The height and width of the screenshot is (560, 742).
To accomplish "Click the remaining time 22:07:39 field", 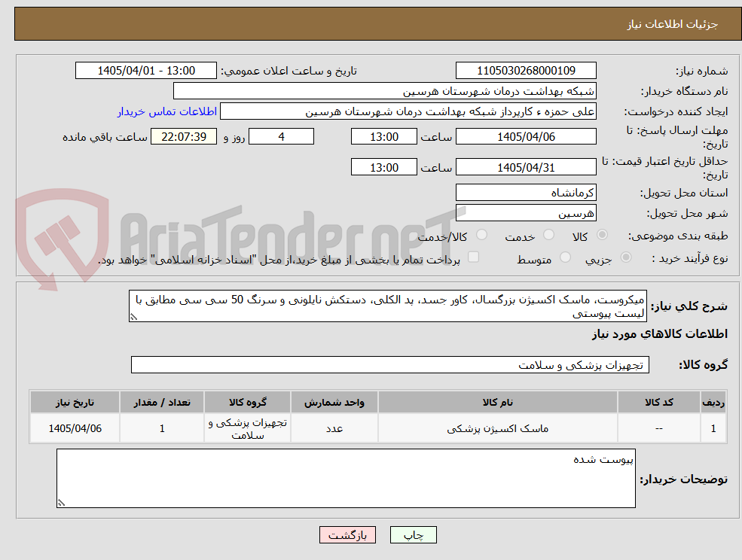I will coord(184,137).
